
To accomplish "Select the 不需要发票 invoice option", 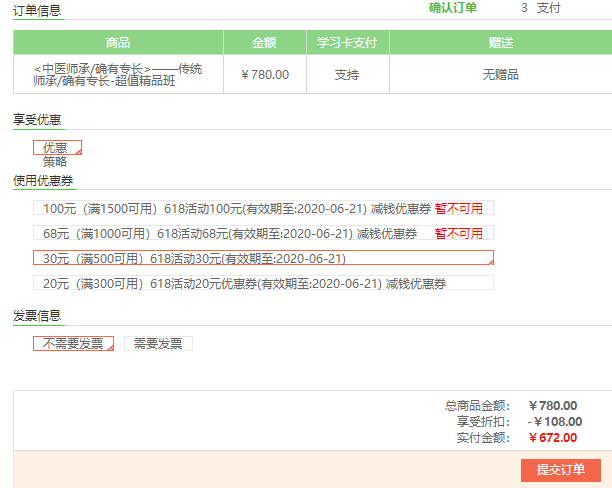I will pos(73,343).
